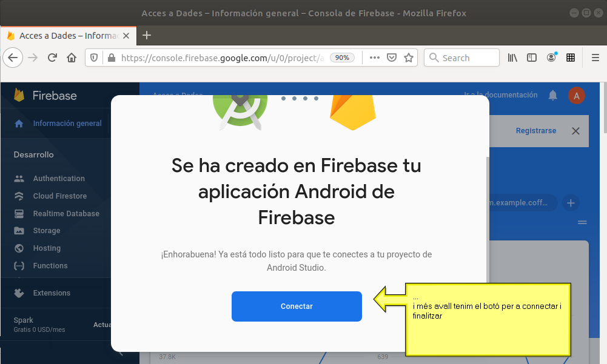This screenshot has height=364, width=607.
Task: Open page actions three-dots menu
Action: click(x=374, y=58)
